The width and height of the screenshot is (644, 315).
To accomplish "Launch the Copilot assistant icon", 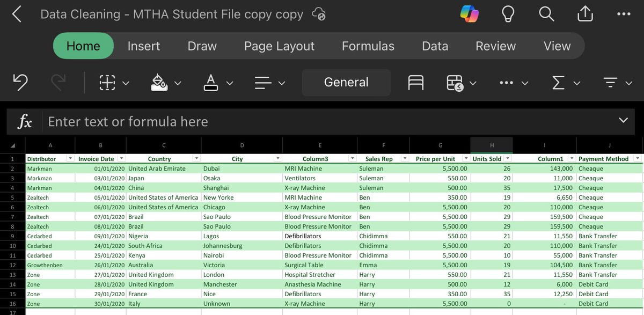I will point(470,14).
